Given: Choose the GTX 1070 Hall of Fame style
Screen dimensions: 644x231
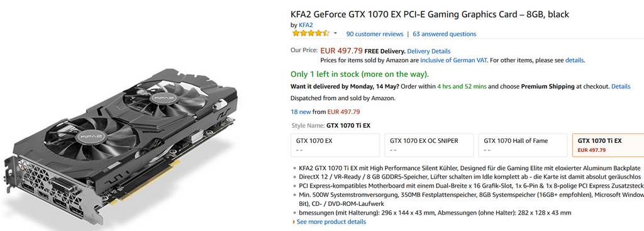Looking at the screenshot, I should click(523, 145).
